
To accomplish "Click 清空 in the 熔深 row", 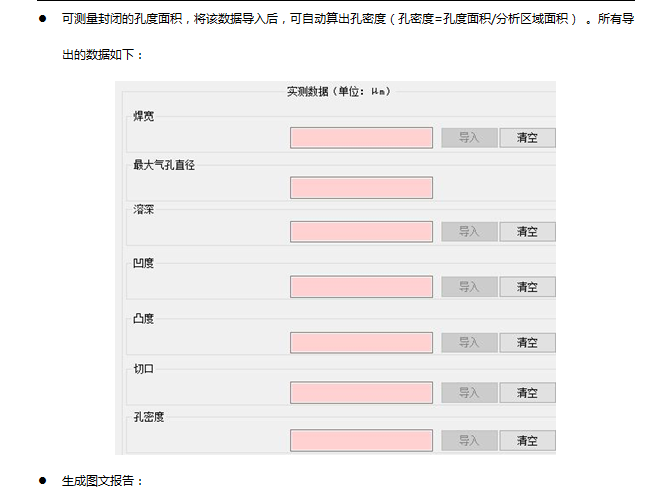I will point(527,232).
